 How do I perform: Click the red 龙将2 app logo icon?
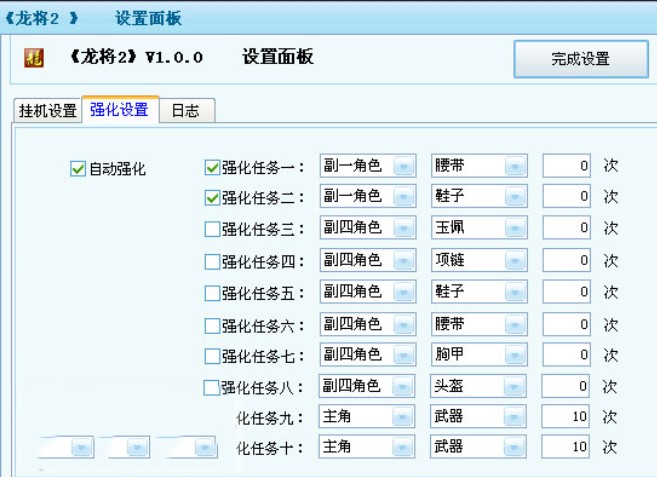[34, 58]
